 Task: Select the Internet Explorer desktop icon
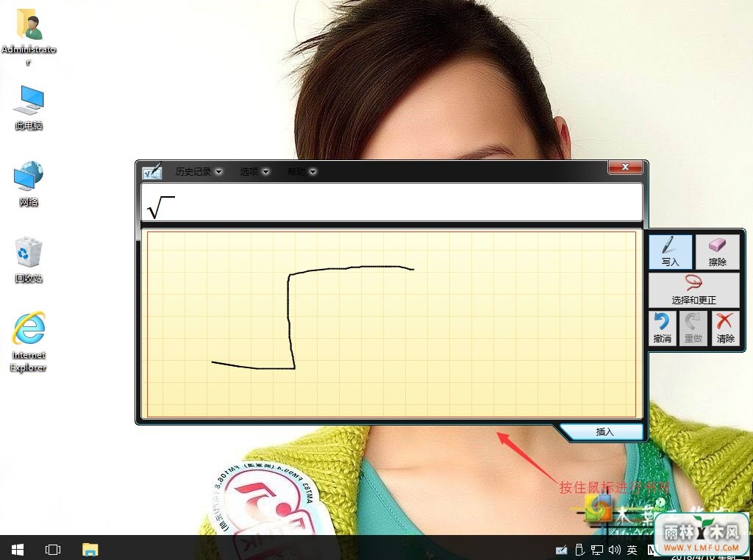29,342
